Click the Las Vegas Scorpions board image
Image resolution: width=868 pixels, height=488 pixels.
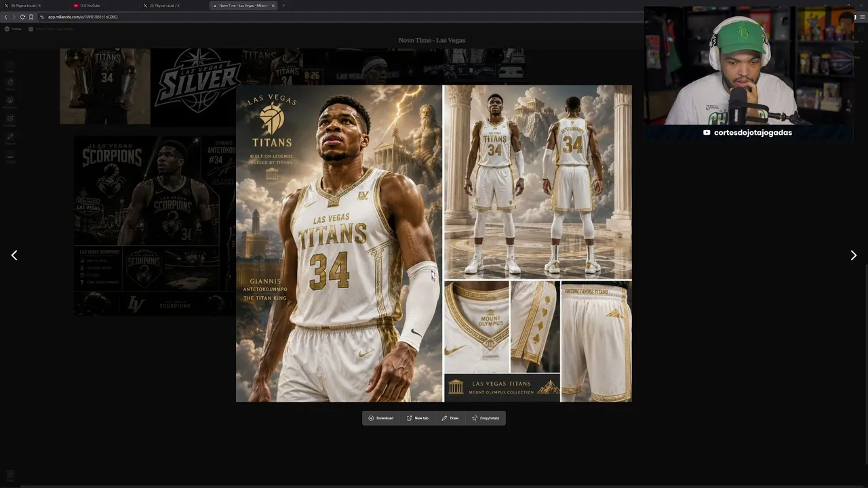155,225
